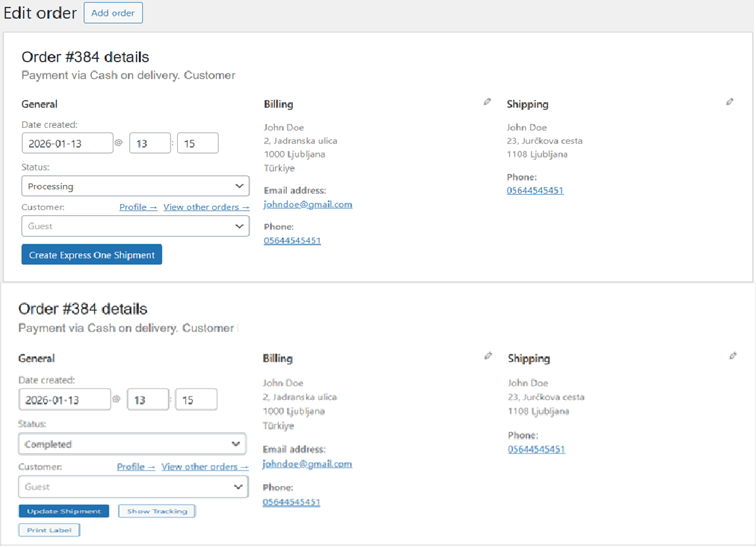Select the hour field showing 13
This screenshot has width=756, height=547.
(x=150, y=142)
